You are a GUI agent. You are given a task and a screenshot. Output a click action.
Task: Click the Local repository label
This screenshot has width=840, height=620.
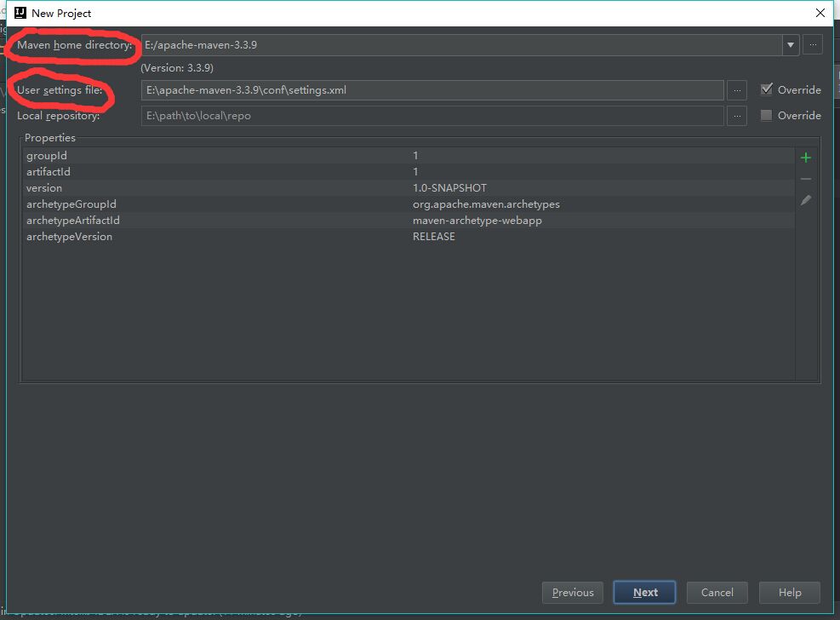coord(59,116)
